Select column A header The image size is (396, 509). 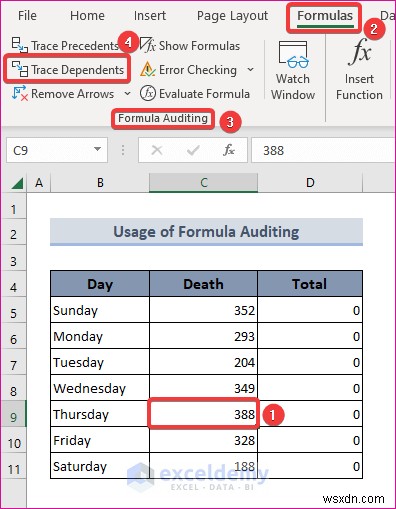click(39, 183)
